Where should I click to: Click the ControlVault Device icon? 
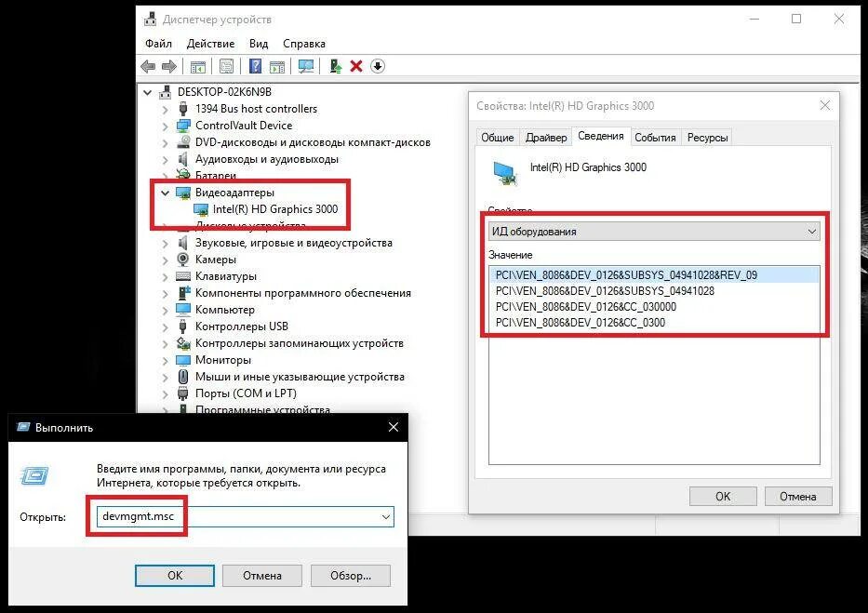[x=183, y=126]
